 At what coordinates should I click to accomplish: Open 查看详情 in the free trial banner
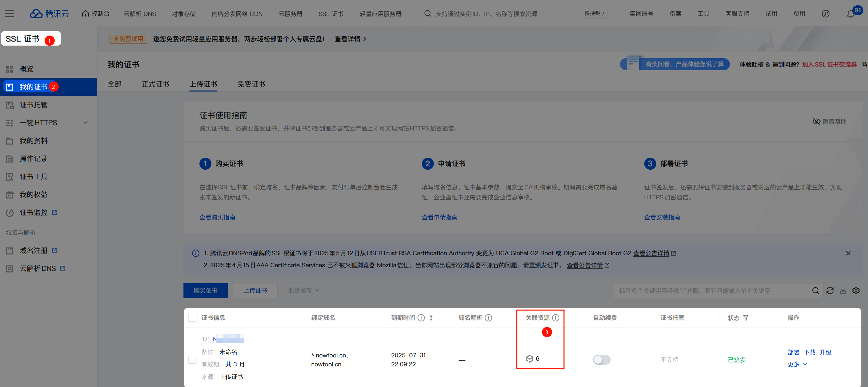(x=351, y=39)
